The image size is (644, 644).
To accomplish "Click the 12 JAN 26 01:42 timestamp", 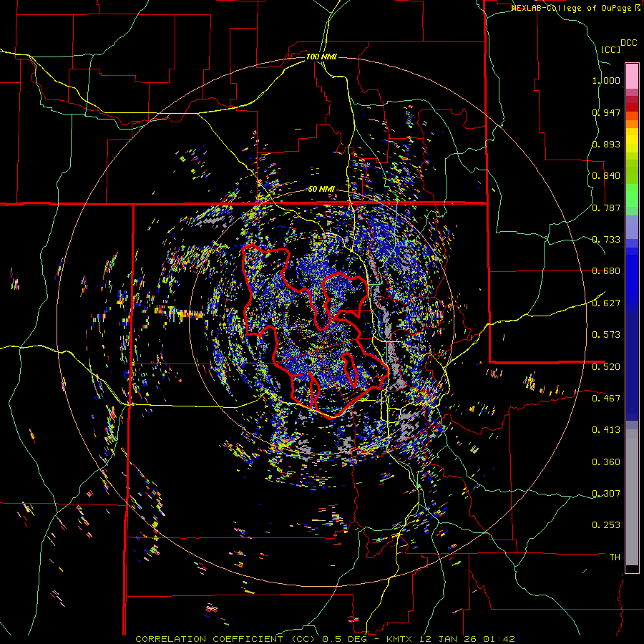I will 467,639.
